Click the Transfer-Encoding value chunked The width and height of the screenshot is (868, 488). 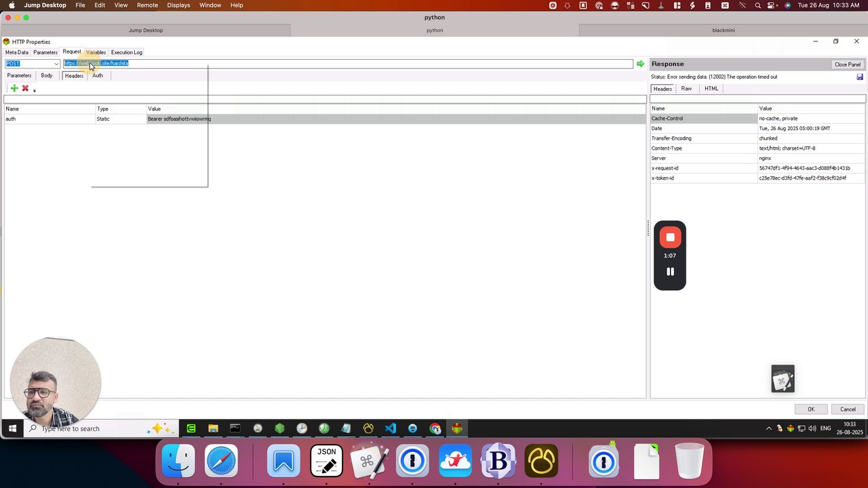tap(768, 138)
